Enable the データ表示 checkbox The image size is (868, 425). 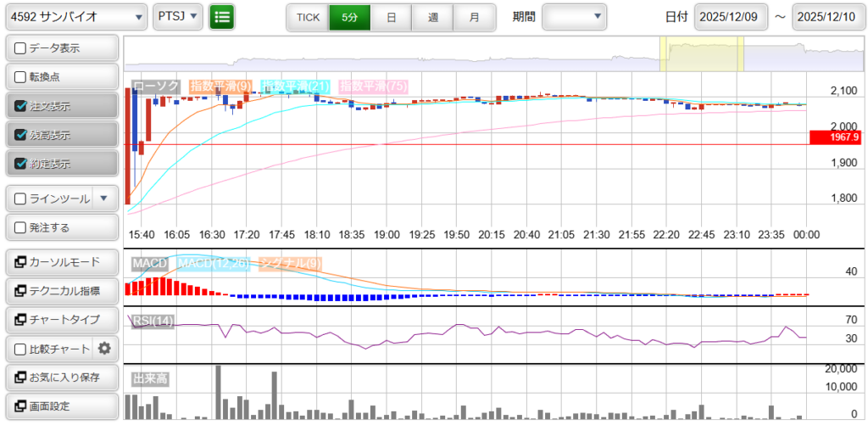(21, 48)
